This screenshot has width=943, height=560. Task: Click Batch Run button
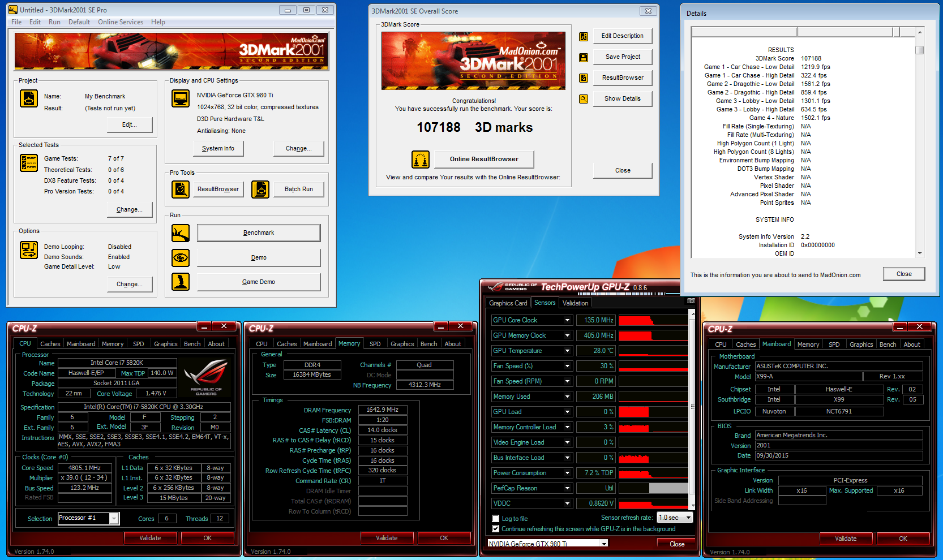(299, 189)
